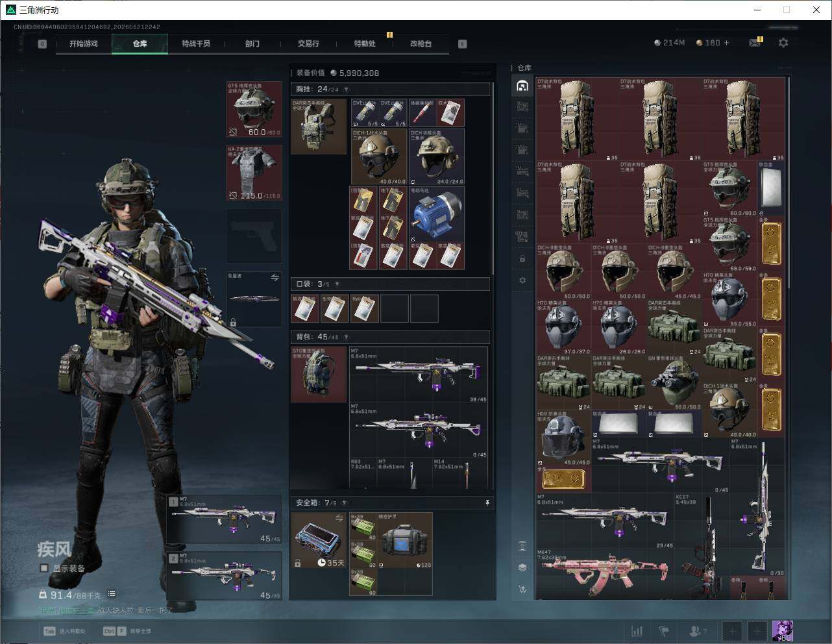Open the gear icon in warehouse sidebar
This screenshot has height=644, width=832.
coord(522,280)
